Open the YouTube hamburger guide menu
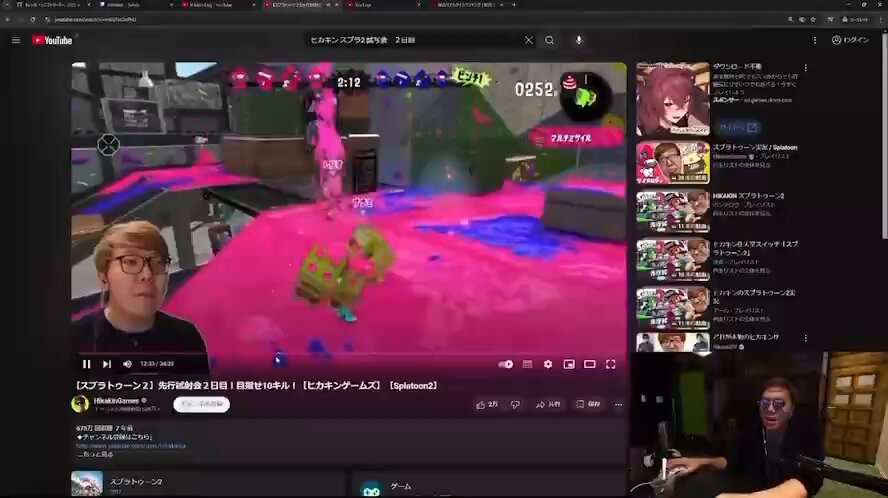Image resolution: width=888 pixels, height=498 pixels. (16, 40)
